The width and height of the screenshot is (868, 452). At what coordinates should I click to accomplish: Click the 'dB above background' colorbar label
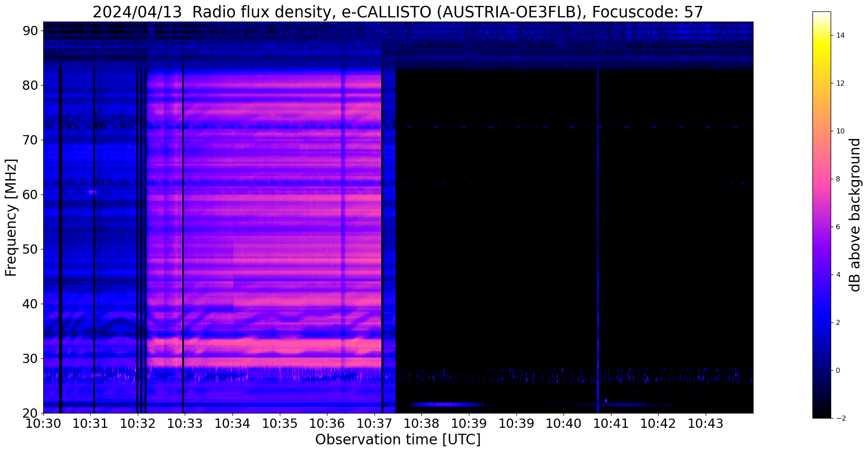[855, 215]
